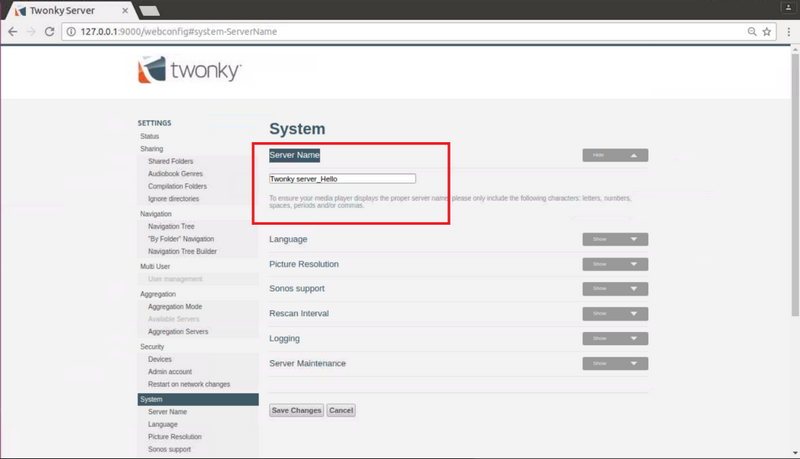Collapse Server Name section with Hide button
800x459 pixels.
pyautogui.click(x=615, y=155)
